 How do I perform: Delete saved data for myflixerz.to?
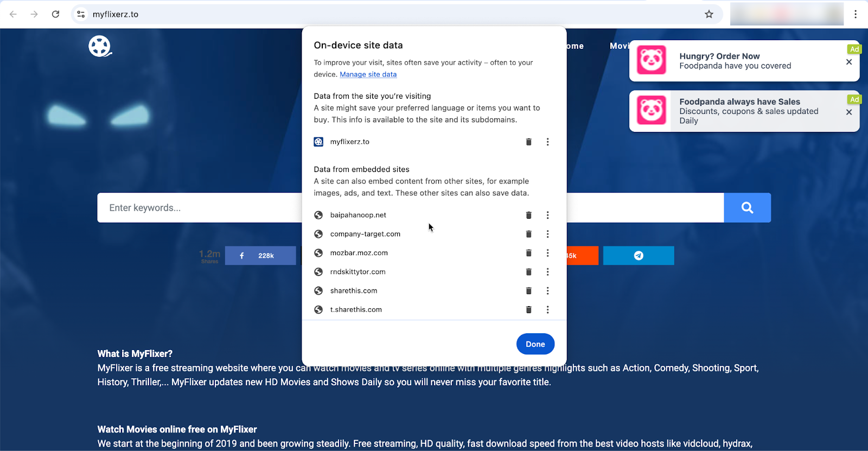coord(528,142)
